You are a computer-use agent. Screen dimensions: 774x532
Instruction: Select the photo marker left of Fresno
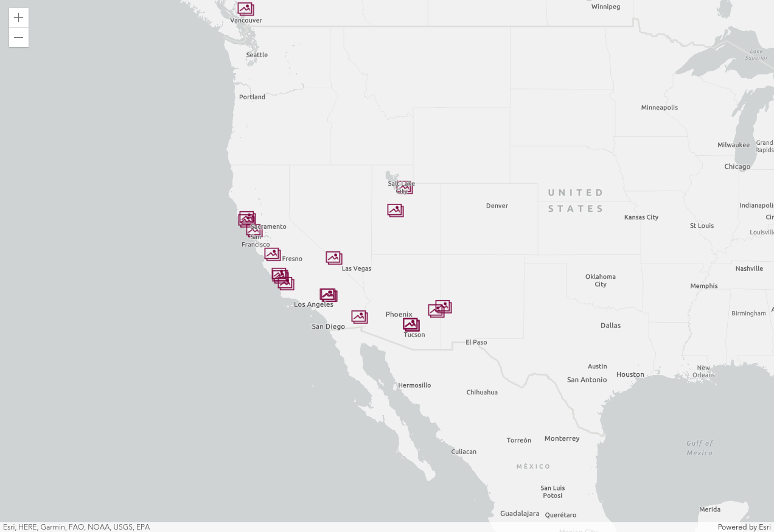[x=272, y=254]
